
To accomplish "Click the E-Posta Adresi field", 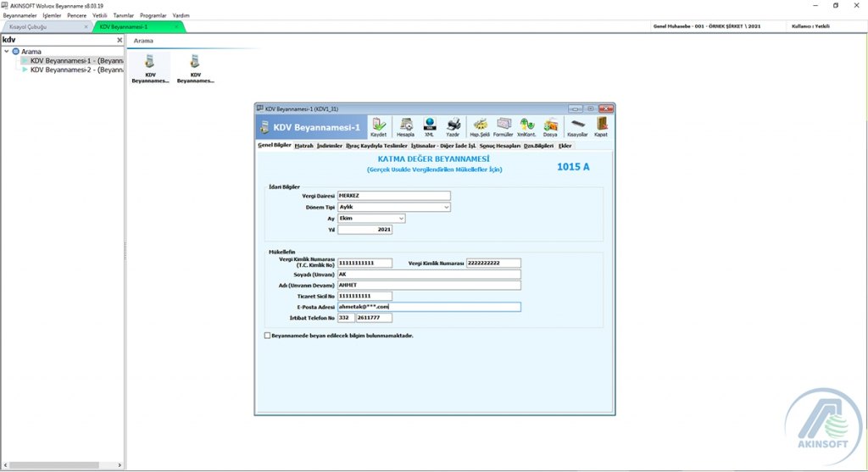I will tap(429, 307).
